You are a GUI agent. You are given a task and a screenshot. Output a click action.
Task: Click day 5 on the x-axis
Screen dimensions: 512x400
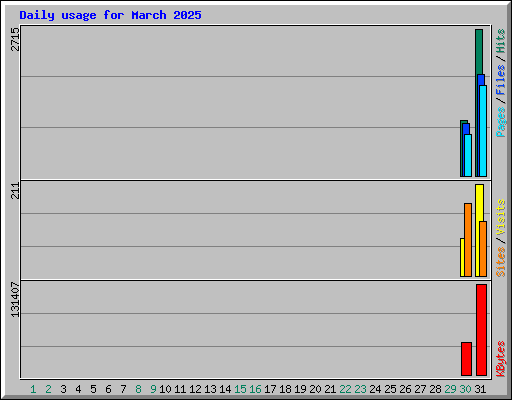coord(93,389)
